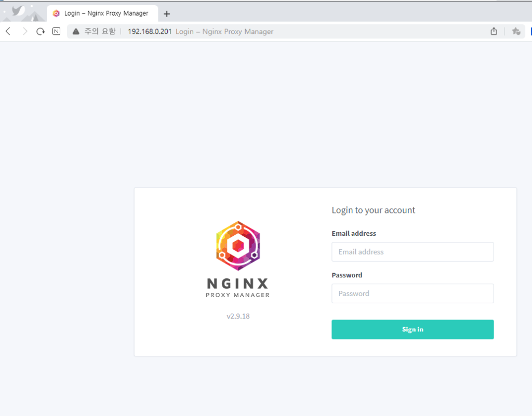Click the Password label
The image size is (532, 416).
coord(347,275)
